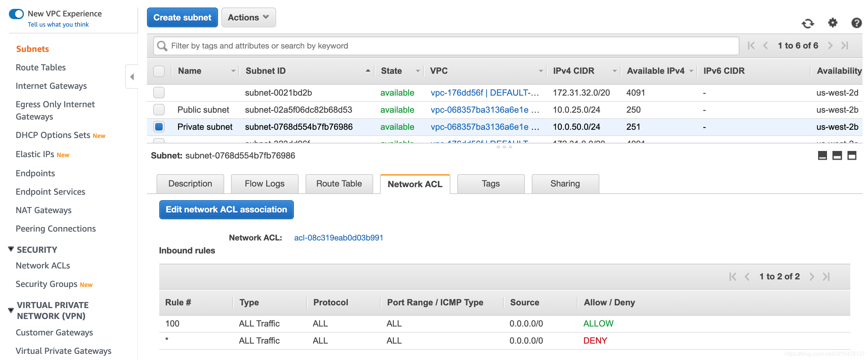Collapse the left navigation sidebar arrow
The width and height of the screenshot is (868, 360).
pos(132,77)
